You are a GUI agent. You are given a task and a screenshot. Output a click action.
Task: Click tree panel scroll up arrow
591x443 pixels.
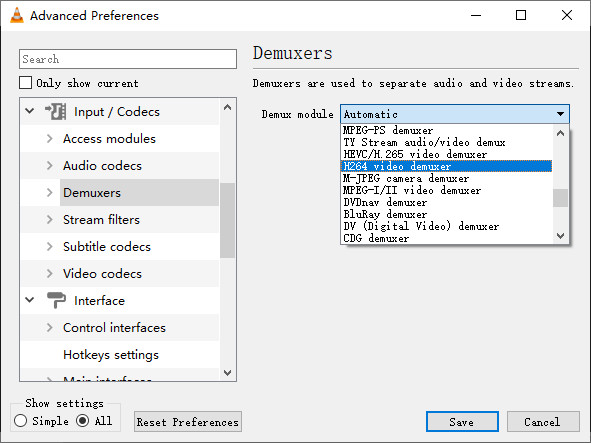click(x=227, y=107)
